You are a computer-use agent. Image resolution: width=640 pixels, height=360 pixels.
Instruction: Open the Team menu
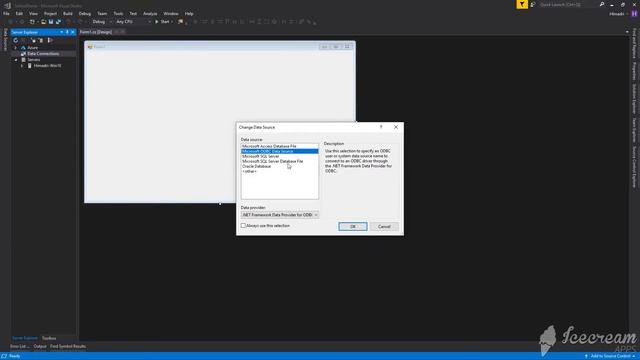(x=102, y=13)
